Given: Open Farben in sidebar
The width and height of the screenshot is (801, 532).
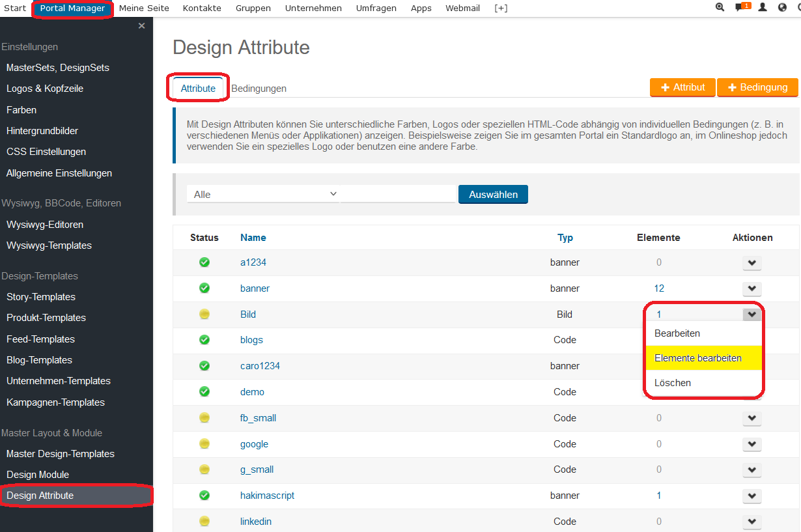Looking at the screenshot, I should click(21, 110).
